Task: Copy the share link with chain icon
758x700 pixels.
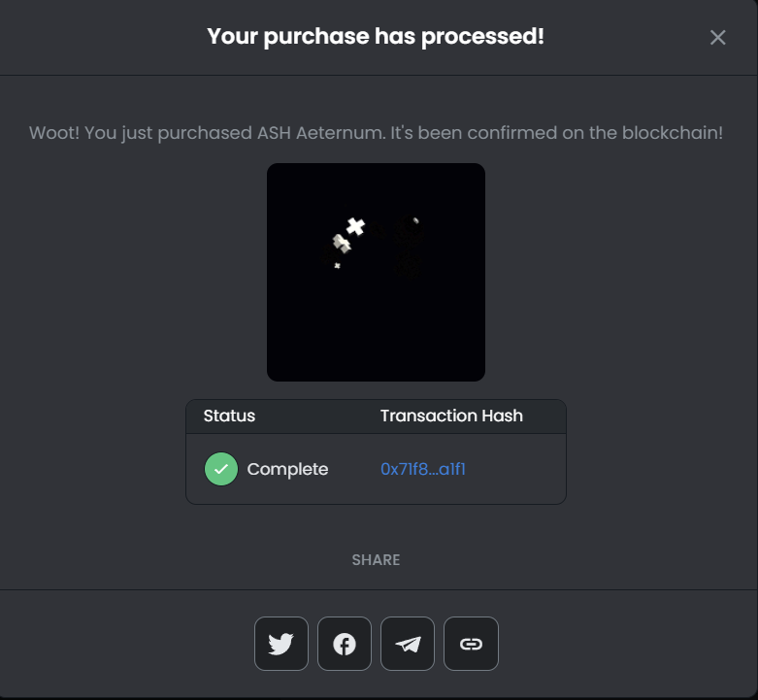Action: point(471,644)
